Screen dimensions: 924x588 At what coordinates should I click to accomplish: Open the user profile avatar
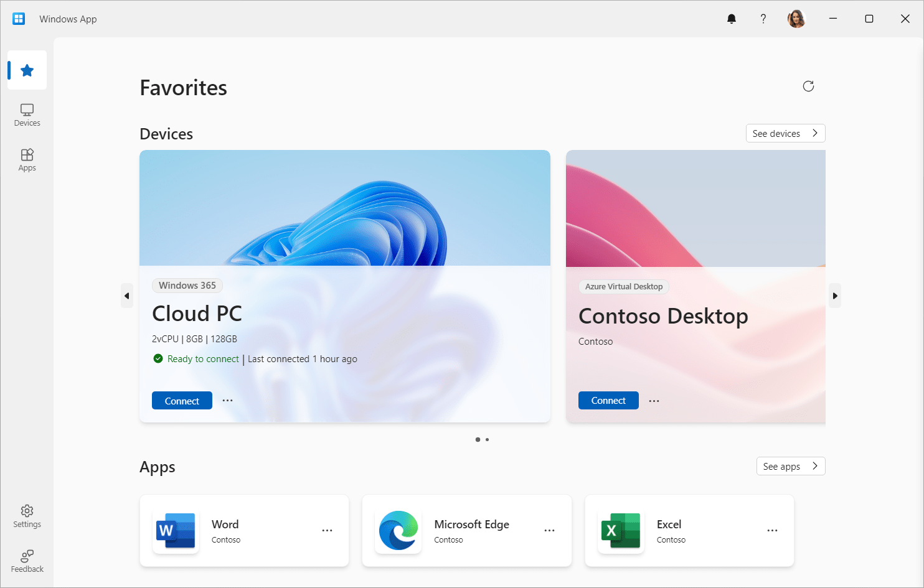[x=796, y=19]
